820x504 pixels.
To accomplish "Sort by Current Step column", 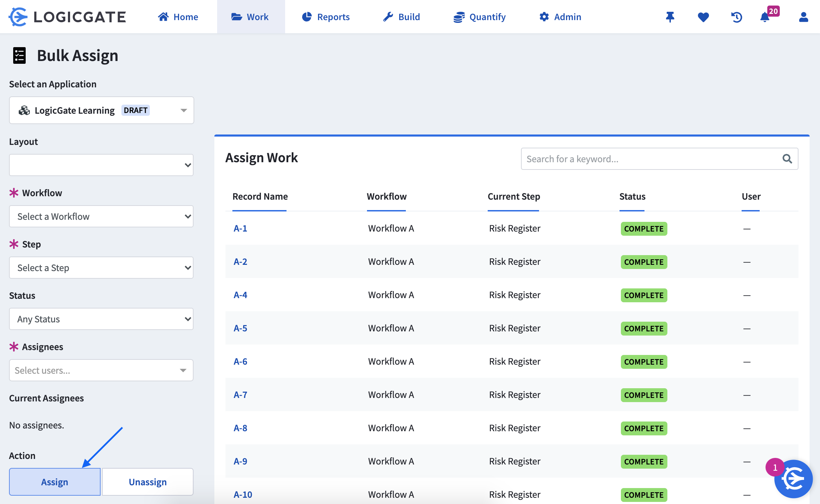I will (514, 197).
